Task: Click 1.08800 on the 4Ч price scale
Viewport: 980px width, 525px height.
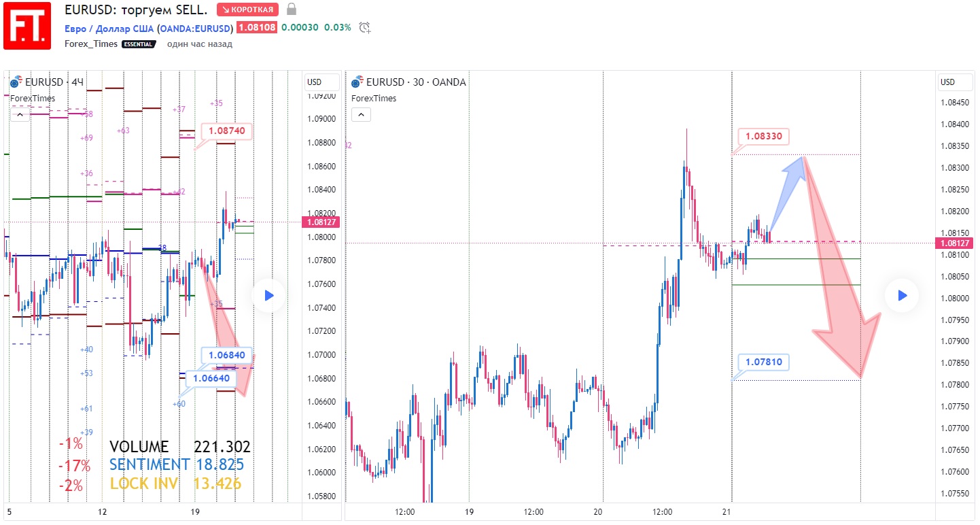Action: tap(321, 143)
